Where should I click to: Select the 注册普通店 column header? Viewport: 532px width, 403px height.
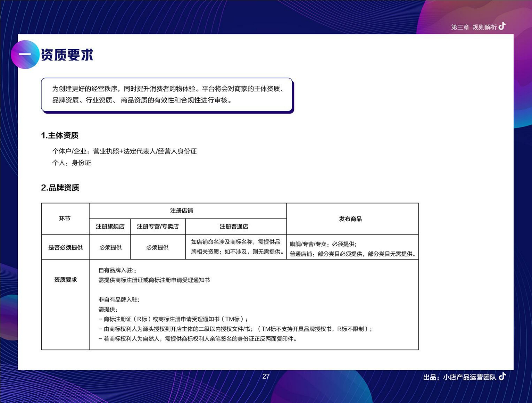click(234, 227)
